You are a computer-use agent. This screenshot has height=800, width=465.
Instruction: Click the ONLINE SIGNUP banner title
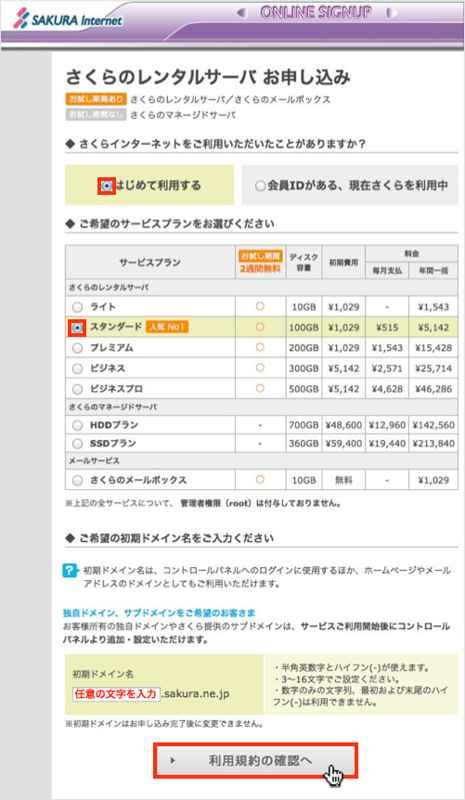(316, 12)
